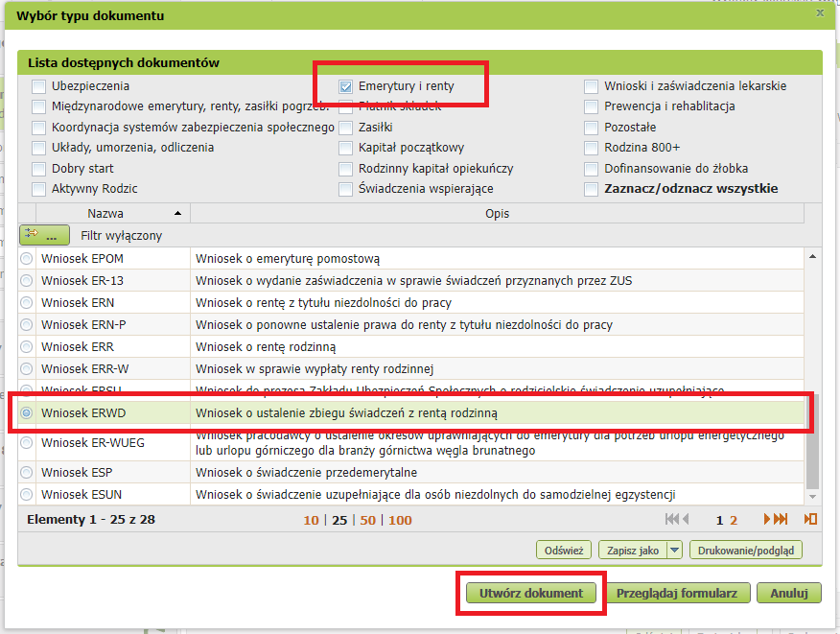This screenshot has width=840, height=634.
Task: Go to the previous page arrow
Action: pyautogui.click(x=685, y=519)
